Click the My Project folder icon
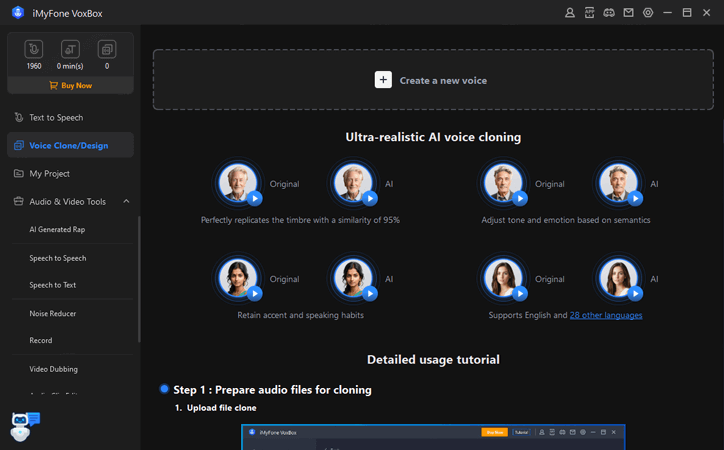This screenshot has height=450, width=724. click(18, 174)
